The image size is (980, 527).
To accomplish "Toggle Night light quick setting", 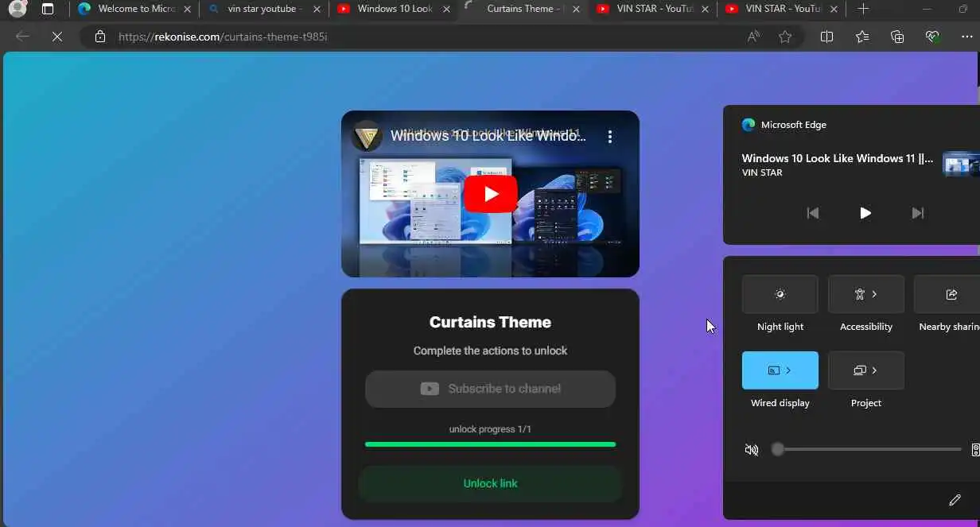I will pos(780,294).
